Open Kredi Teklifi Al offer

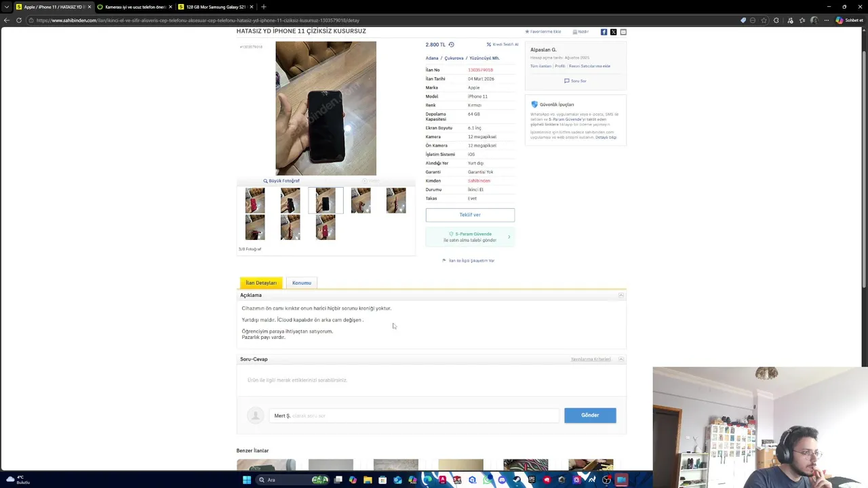point(502,45)
